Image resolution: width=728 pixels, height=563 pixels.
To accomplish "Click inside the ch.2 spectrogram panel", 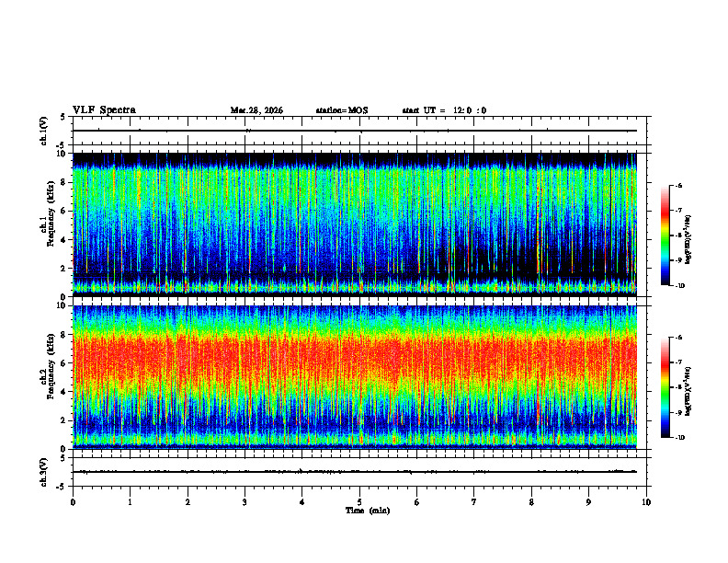I will pyautogui.click(x=355, y=376).
